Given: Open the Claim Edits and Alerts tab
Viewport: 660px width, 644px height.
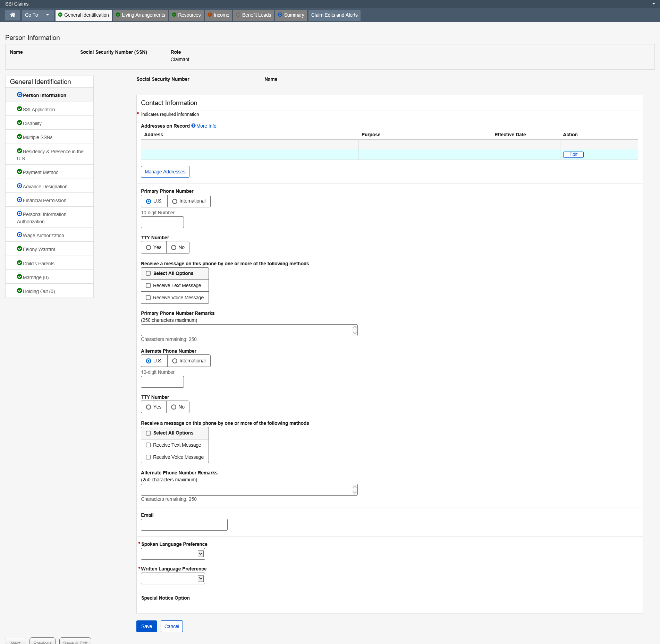Looking at the screenshot, I should [334, 15].
